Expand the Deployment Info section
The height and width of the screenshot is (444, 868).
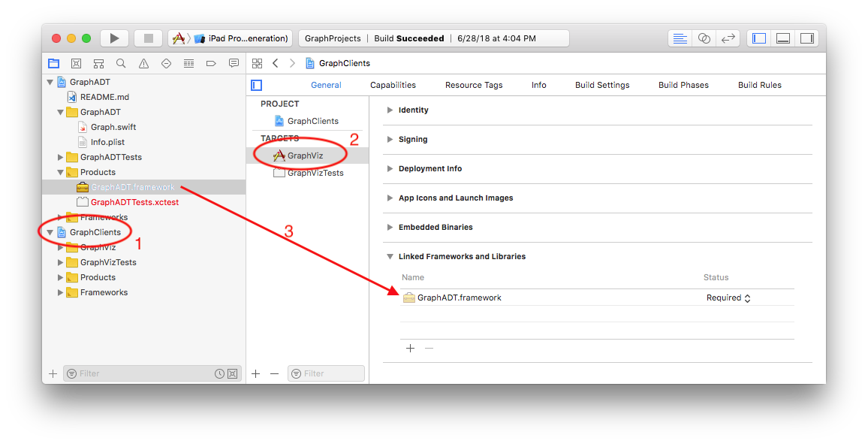pyautogui.click(x=390, y=169)
